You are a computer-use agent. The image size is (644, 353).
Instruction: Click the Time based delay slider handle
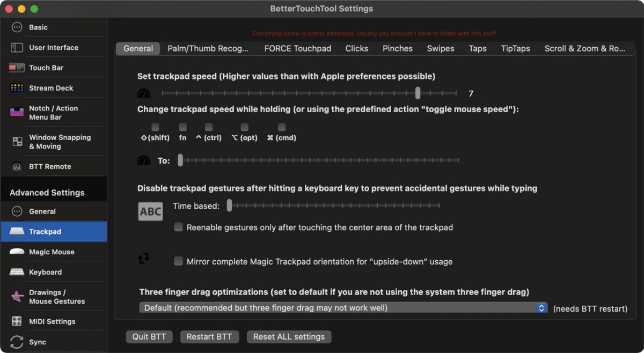[229, 205]
